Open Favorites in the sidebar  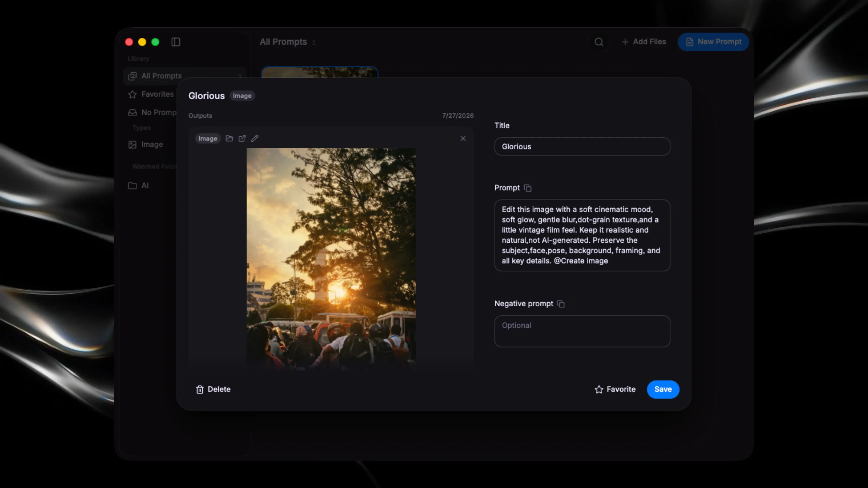click(151, 94)
